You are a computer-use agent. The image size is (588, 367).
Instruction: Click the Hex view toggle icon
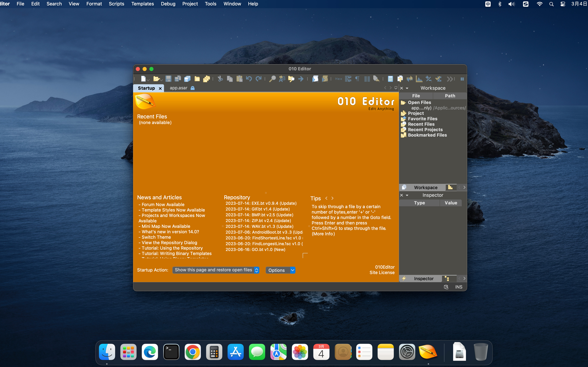point(339,79)
